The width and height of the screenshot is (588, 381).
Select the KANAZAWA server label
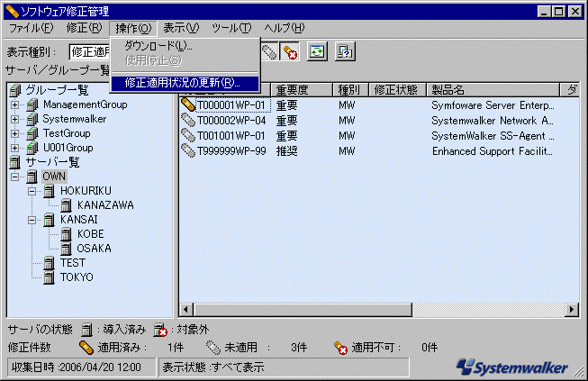click(x=105, y=205)
